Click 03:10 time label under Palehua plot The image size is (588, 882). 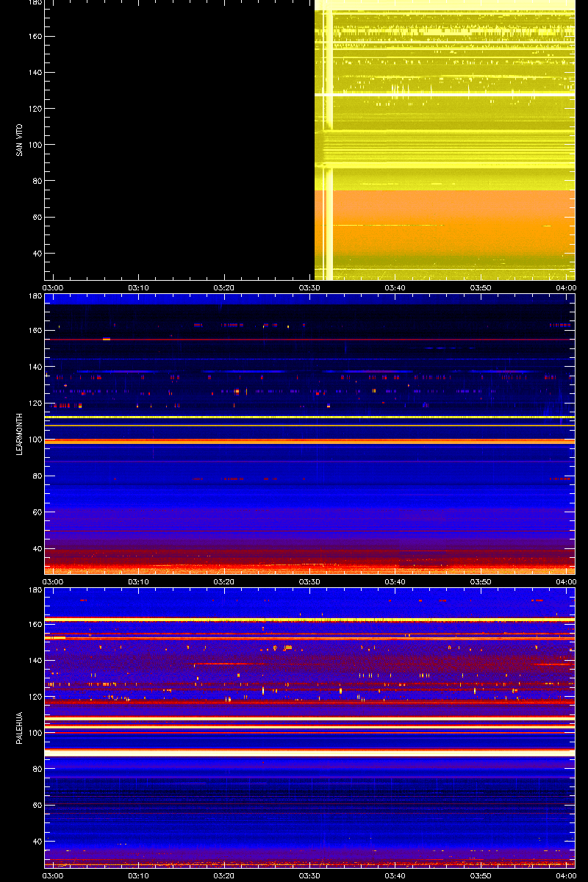(139, 876)
